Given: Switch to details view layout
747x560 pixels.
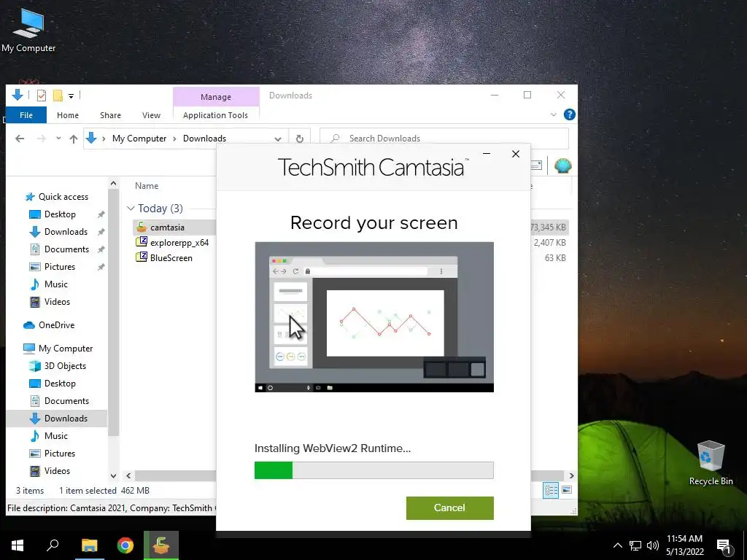Looking at the screenshot, I should (x=551, y=490).
